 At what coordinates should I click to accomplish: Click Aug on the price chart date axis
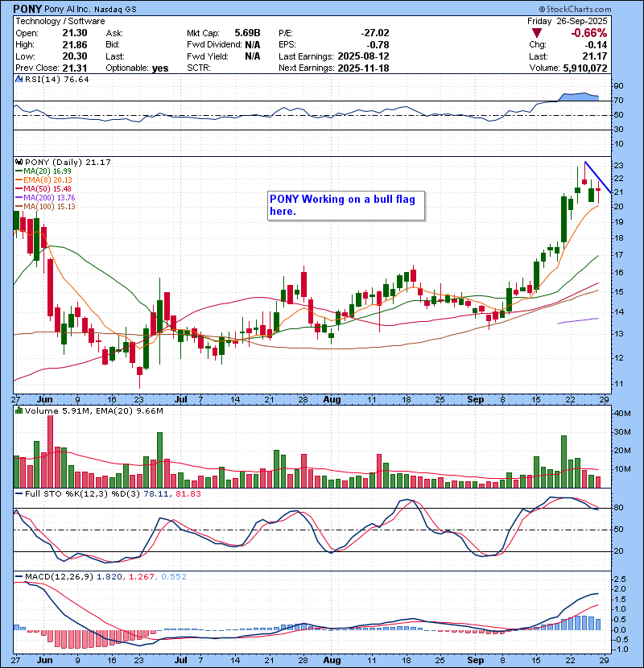pyautogui.click(x=332, y=400)
